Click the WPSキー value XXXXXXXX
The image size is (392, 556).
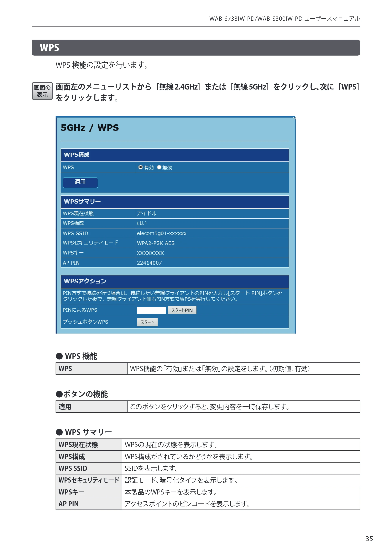[x=150, y=253]
